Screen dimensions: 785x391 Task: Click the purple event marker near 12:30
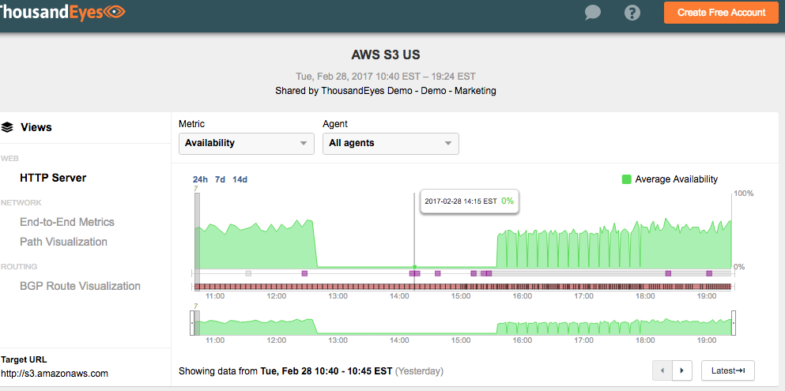tap(304, 273)
